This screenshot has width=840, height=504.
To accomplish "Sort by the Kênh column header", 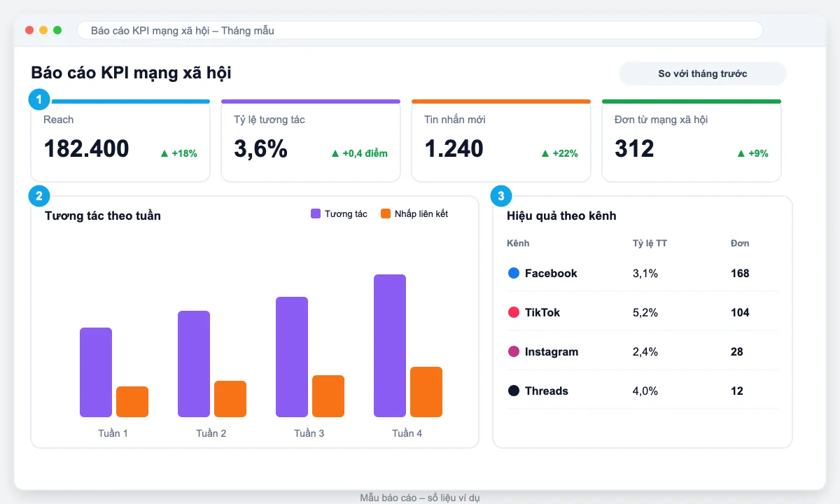I will (518, 243).
